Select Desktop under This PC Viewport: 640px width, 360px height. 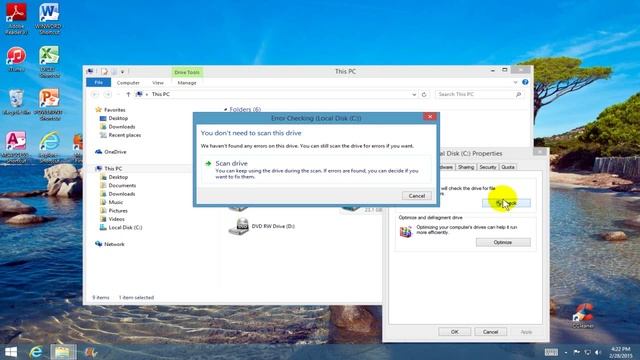(118, 177)
